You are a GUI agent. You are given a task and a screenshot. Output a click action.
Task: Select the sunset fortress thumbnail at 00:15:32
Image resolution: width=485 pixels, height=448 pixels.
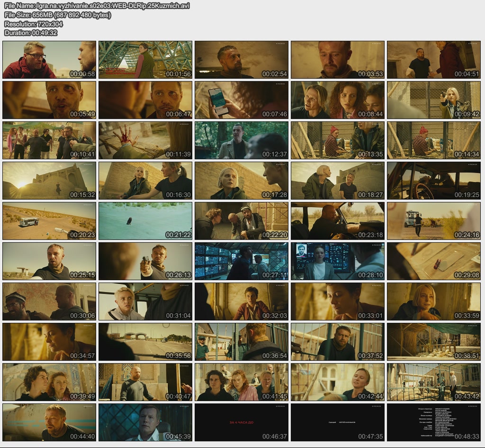tap(49, 181)
